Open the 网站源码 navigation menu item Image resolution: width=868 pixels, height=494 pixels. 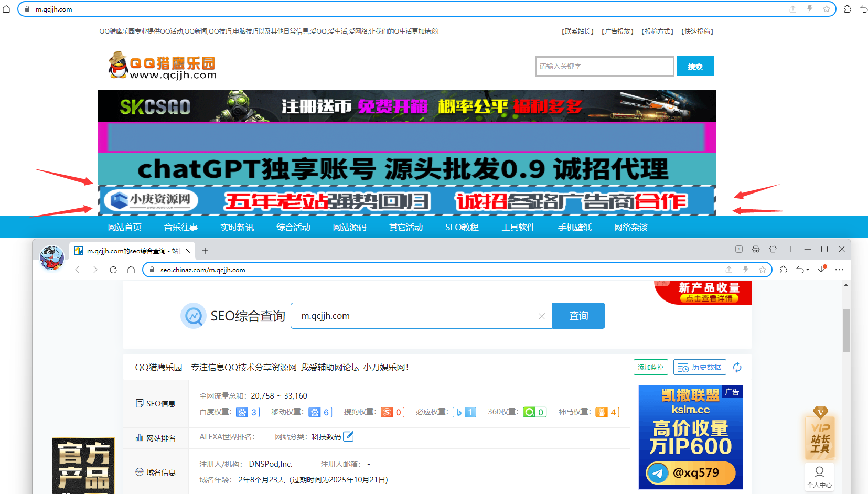pos(349,227)
